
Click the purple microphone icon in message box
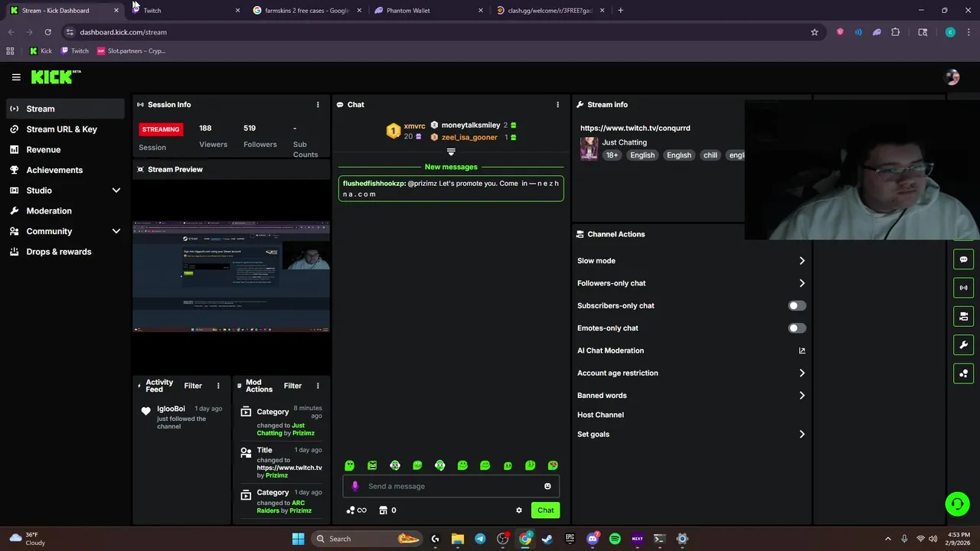(x=354, y=486)
